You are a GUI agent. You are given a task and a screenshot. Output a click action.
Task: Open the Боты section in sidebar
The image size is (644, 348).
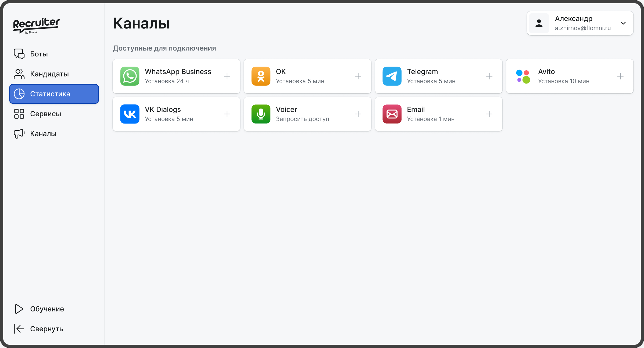tap(39, 54)
